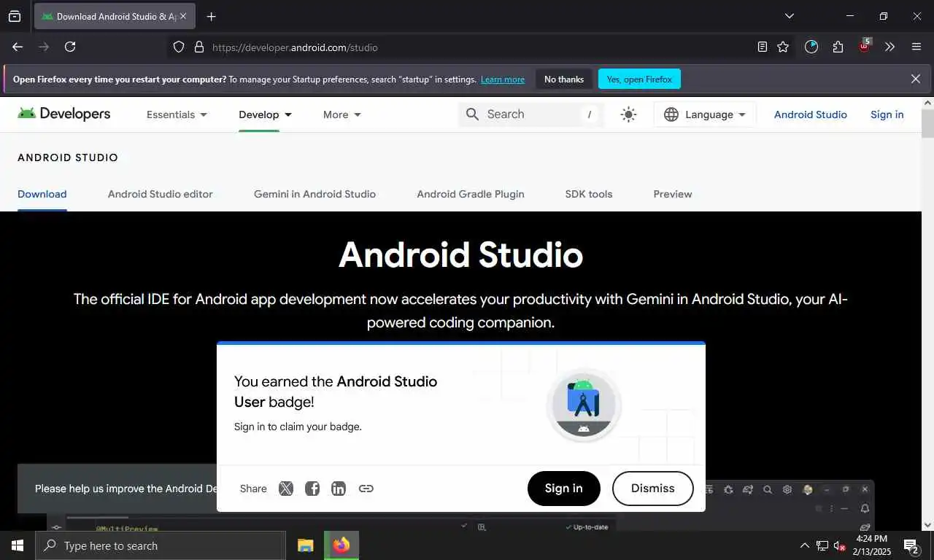Open the network status tray icon
The height and width of the screenshot is (560, 934).
[822, 545]
